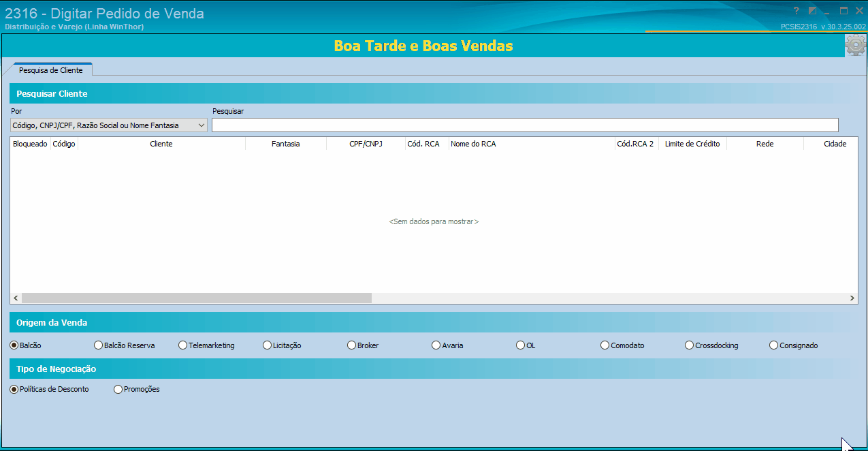Choose Políticas de Desconto negotiation type
The image size is (868, 451).
49,389
